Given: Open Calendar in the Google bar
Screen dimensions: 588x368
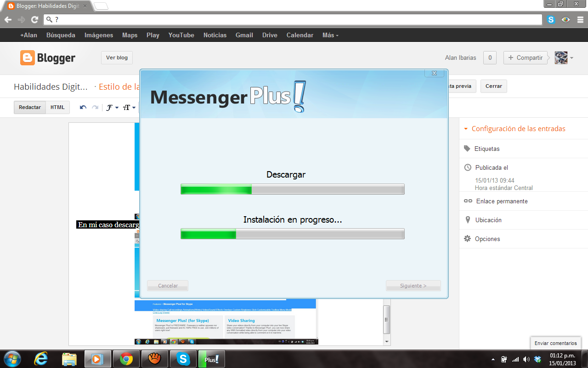Looking at the screenshot, I should pyautogui.click(x=300, y=35).
